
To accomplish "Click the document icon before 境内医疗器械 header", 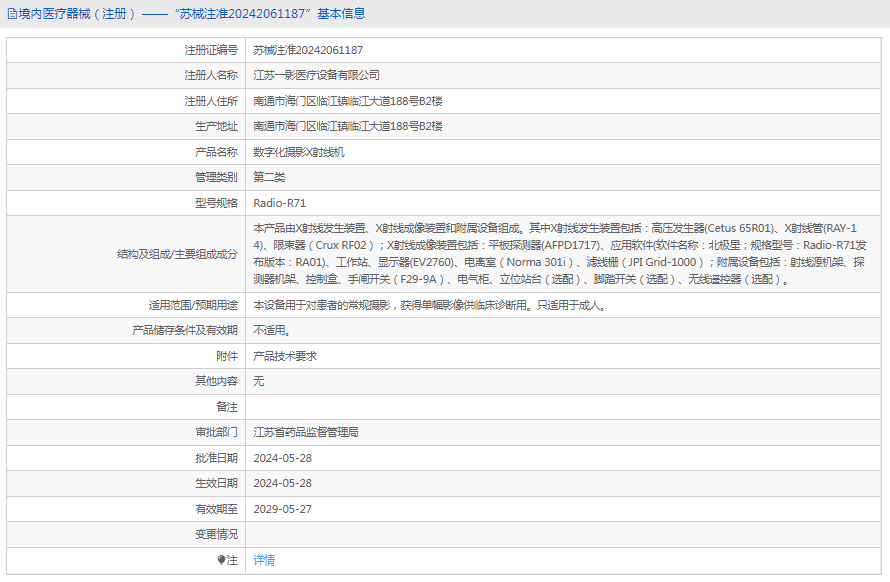I will (x=12, y=14).
